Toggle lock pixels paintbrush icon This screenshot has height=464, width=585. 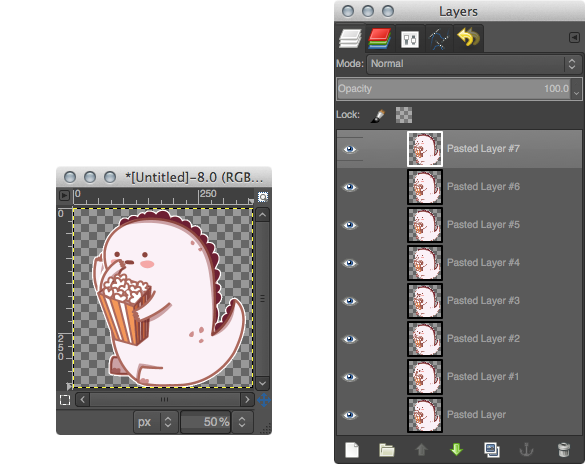coord(378,115)
